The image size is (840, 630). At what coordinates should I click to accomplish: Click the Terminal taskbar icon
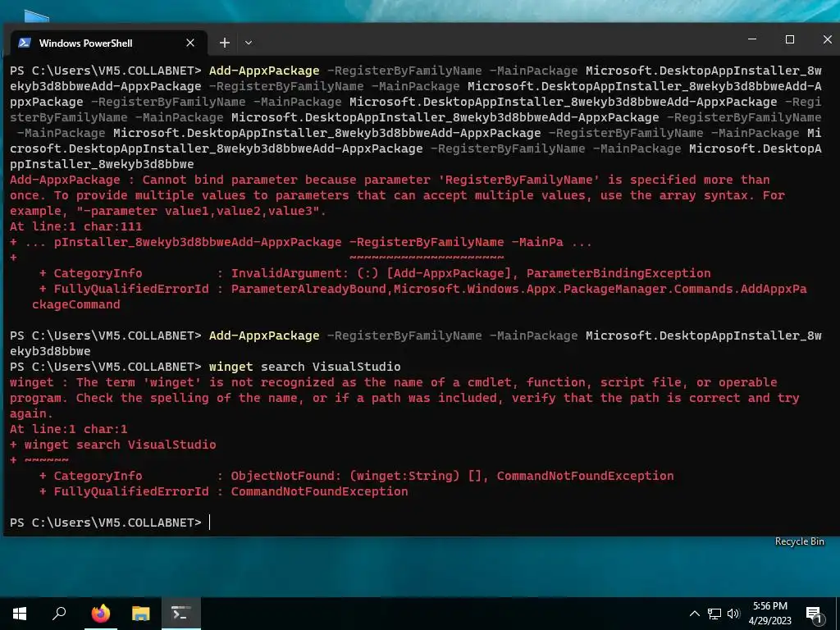coord(181,614)
